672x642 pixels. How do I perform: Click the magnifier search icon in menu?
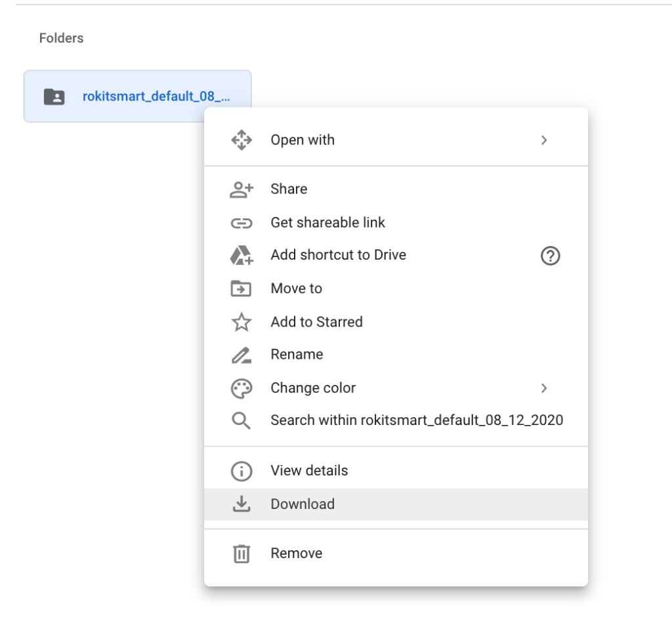[241, 420]
